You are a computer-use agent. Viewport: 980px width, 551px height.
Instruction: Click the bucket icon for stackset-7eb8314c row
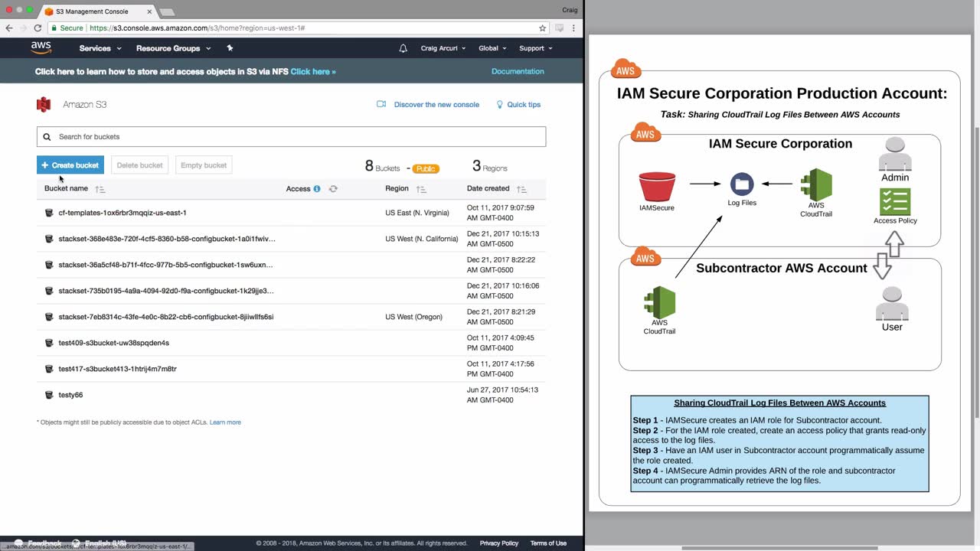[x=49, y=317]
